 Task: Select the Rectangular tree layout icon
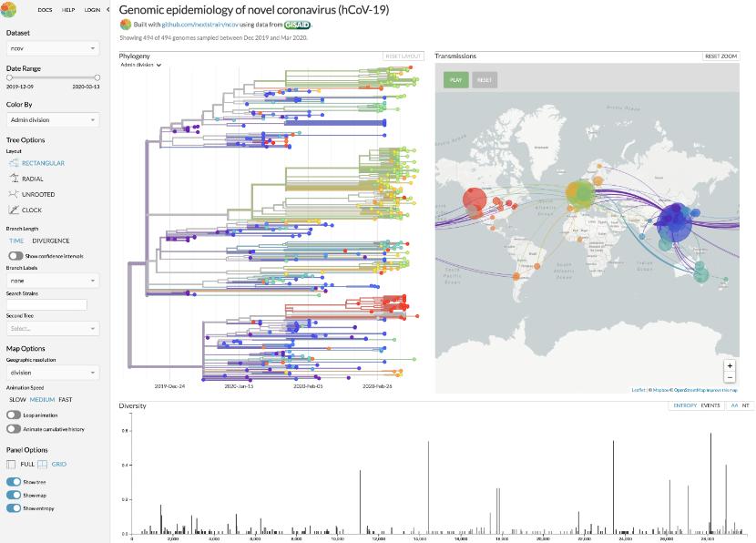[14, 163]
